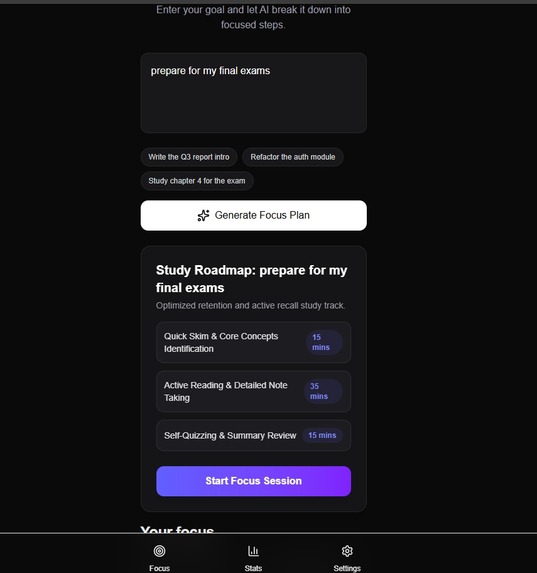Select the Self-Quizzing & Summary Review step

pos(254,435)
